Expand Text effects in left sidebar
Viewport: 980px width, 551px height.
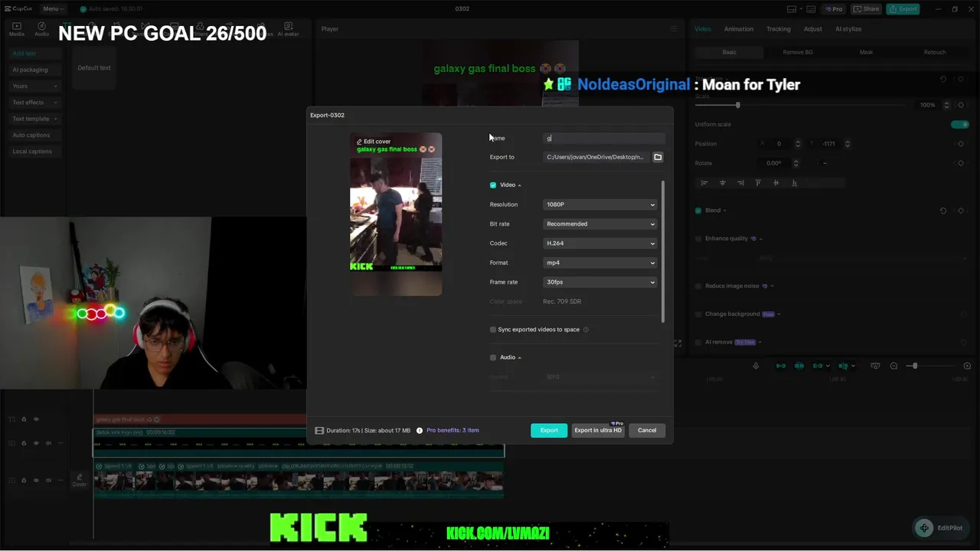coord(35,103)
